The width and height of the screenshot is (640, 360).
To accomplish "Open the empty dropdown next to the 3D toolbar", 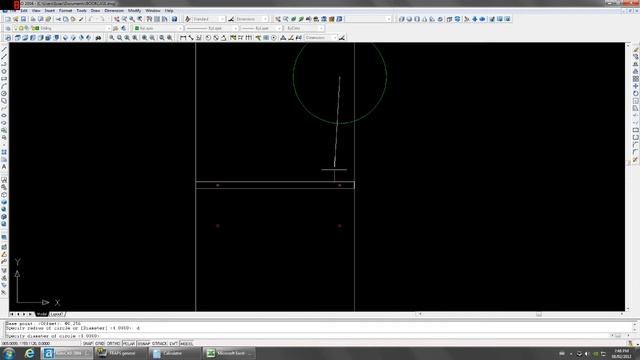I will pyautogui.click(x=388, y=19).
